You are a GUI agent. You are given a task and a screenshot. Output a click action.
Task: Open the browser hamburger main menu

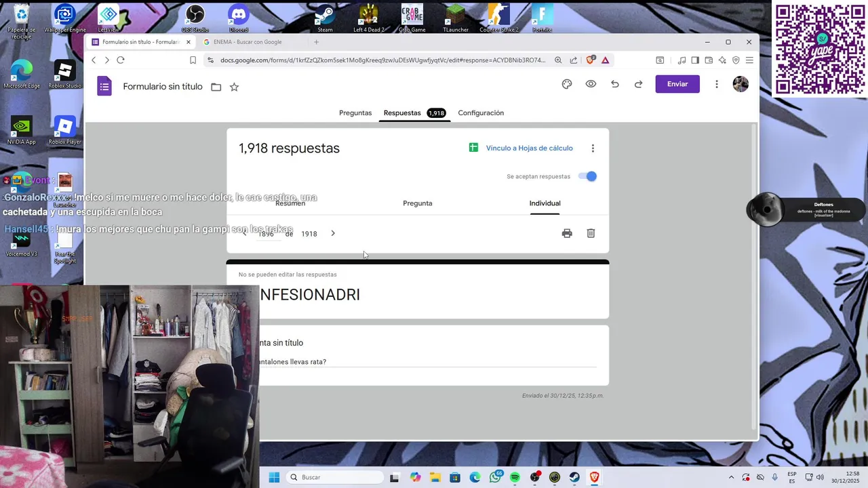pyautogui.click(x=749, y=60)
